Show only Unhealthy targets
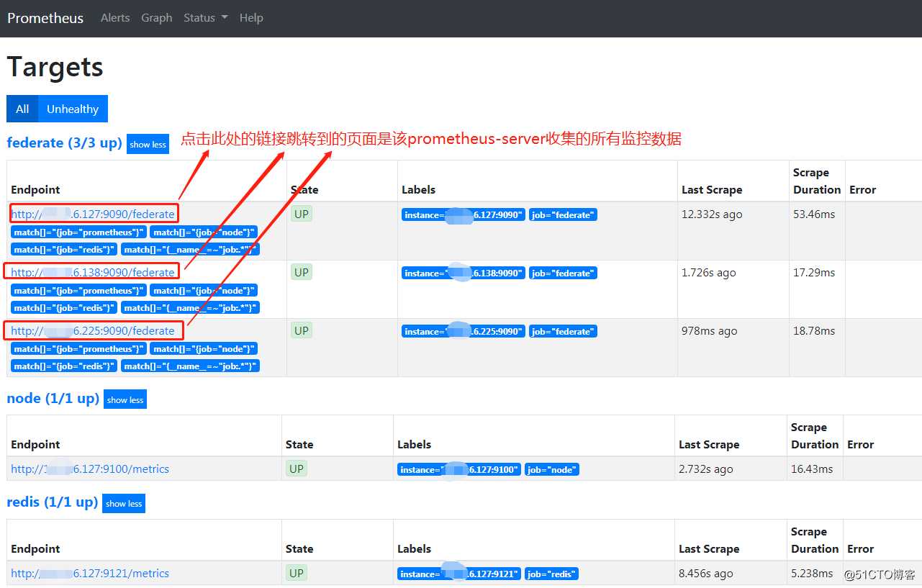922x588 pixels. pos(73,109)
